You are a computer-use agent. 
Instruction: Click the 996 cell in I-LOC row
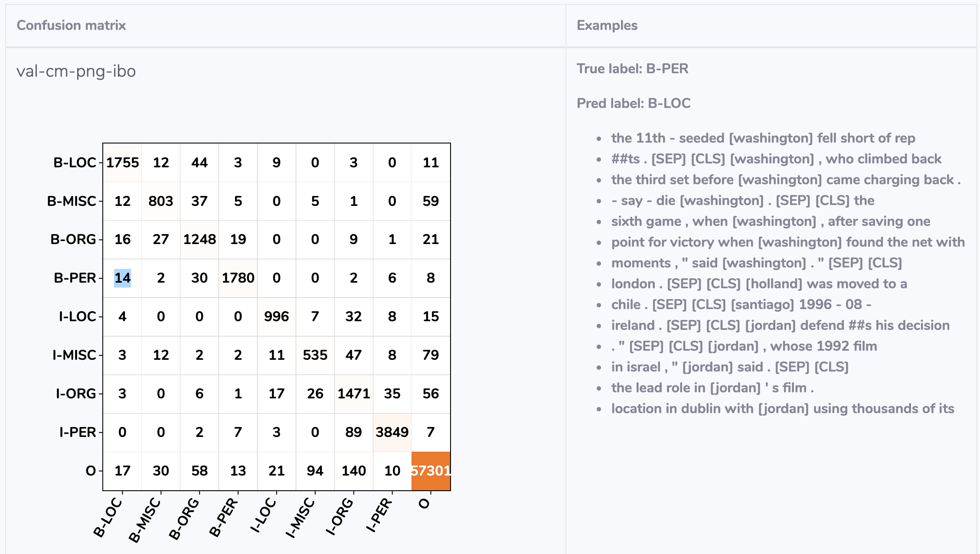(277, 316)
